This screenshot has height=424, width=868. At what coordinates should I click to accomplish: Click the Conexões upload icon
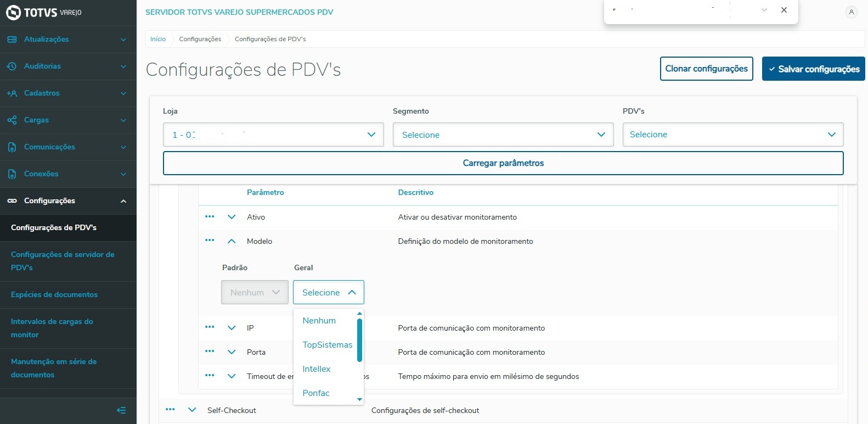point(12,174)
